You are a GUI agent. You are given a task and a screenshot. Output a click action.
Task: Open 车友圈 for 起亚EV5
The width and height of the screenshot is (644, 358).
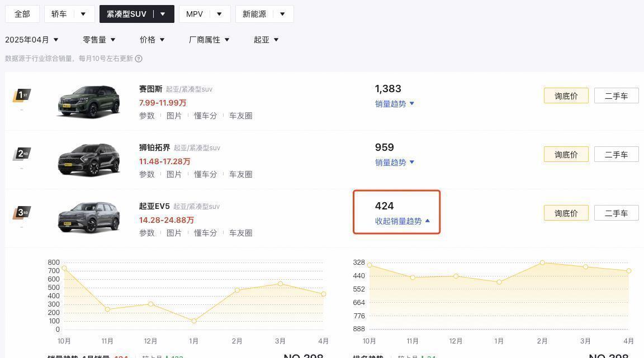click(x=241, y=233)
